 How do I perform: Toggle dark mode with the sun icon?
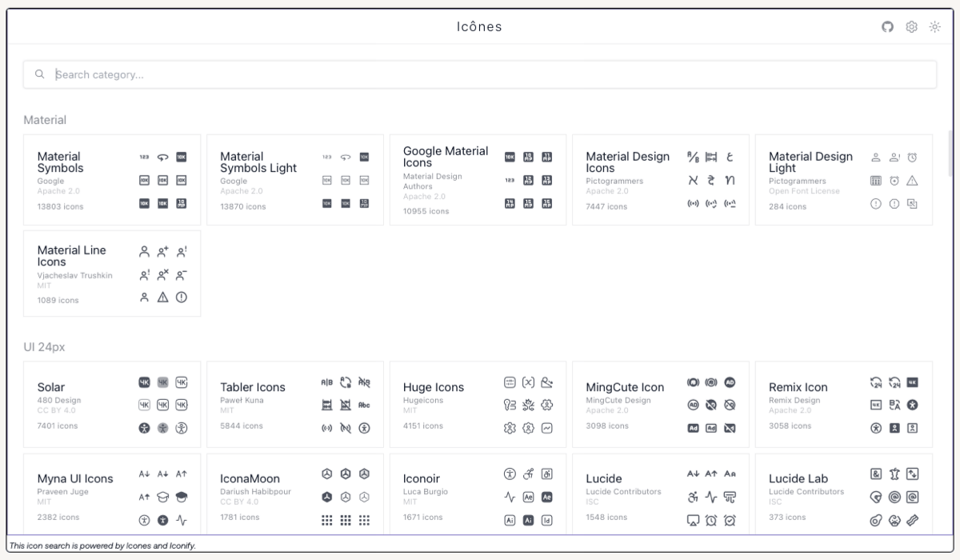click(x=935, y=26)
